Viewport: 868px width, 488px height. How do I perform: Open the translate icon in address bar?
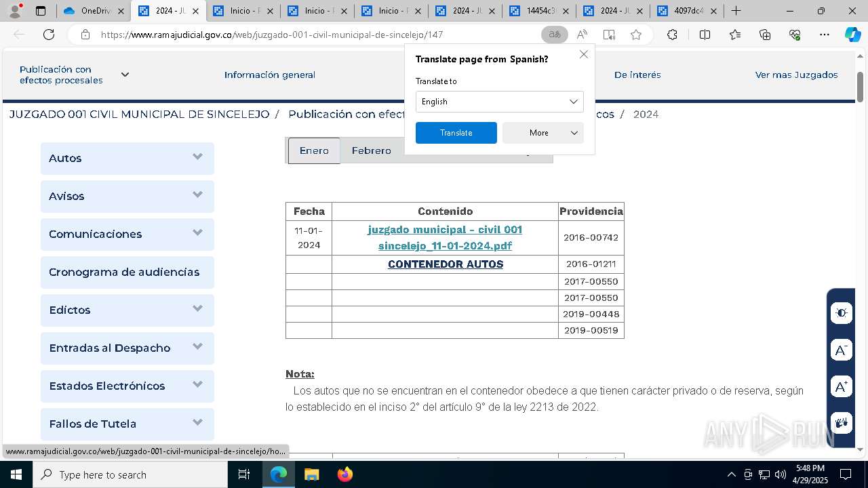[x=555, y=35]
